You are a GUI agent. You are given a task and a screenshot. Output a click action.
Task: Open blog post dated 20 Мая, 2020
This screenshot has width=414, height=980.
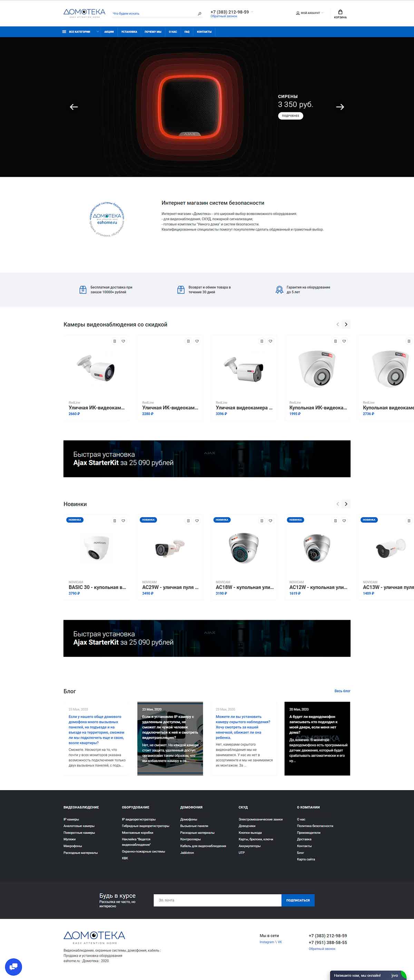317,738
